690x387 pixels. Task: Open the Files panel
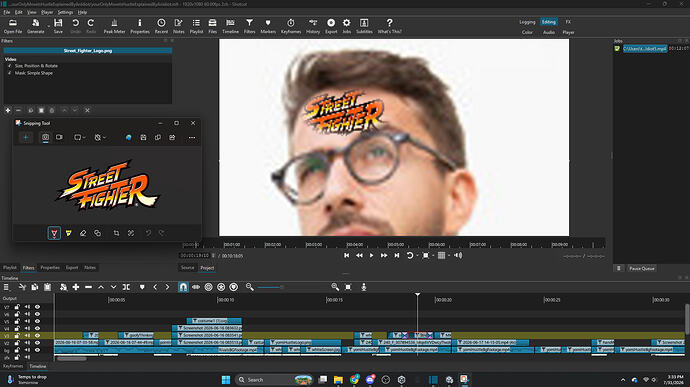point(213,26)
